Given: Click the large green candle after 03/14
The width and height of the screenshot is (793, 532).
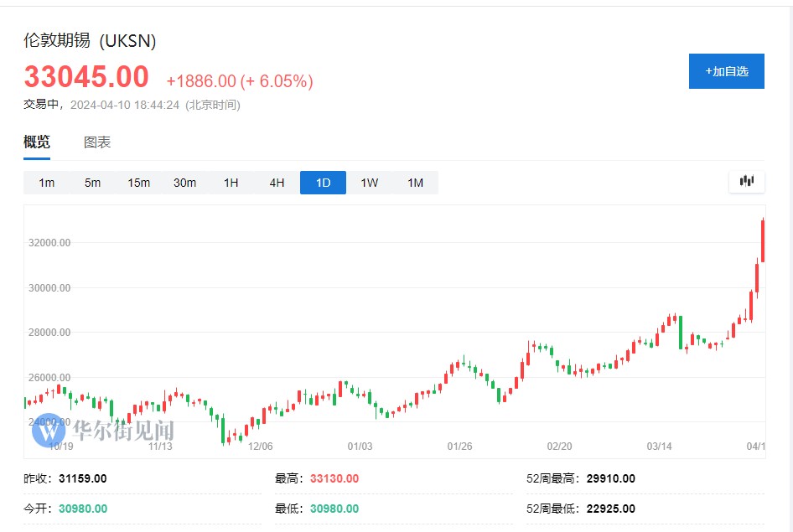Looking at the screenshot, I should tap(680, 332).
